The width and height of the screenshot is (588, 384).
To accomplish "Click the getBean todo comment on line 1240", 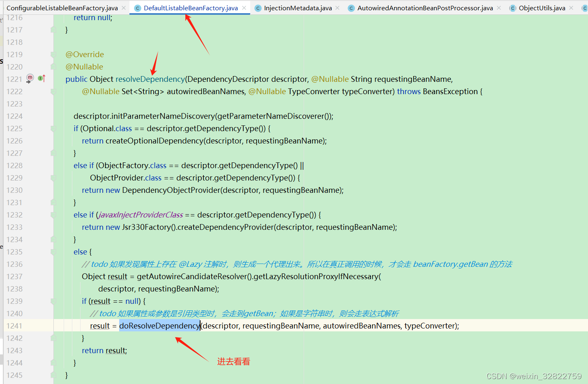I will point(244,313).
